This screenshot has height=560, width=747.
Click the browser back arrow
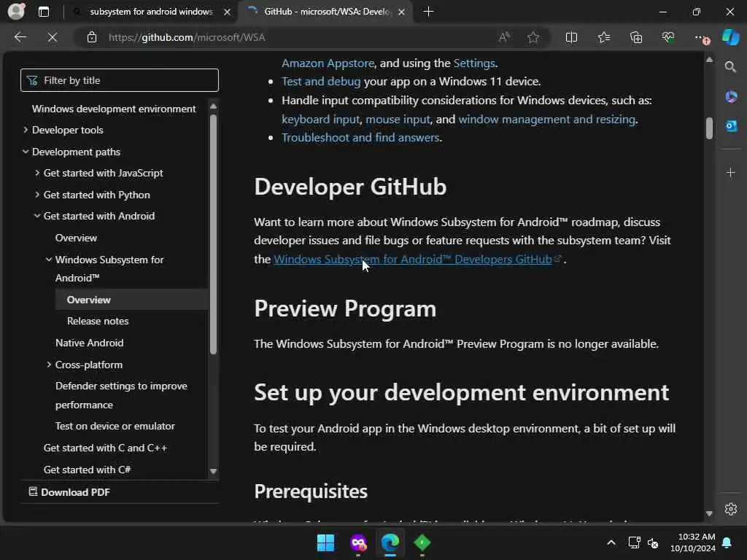(x=20, y=37)
